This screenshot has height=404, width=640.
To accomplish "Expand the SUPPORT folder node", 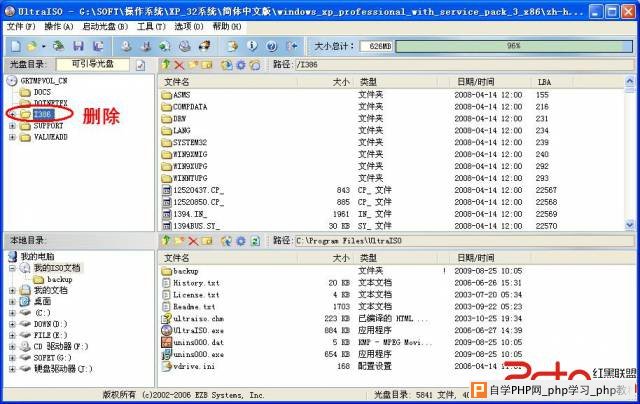I will [x=12, y=126].
